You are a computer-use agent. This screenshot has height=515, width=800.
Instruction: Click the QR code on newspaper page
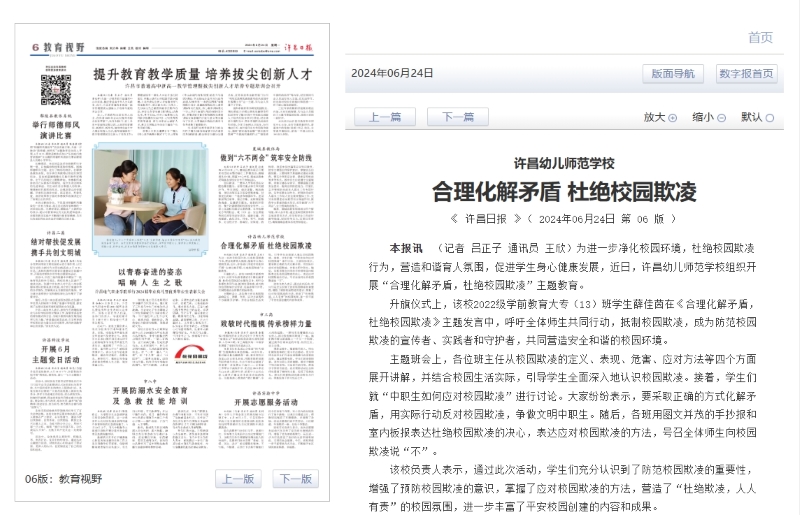pyautogui.click(x=55, y=89)
